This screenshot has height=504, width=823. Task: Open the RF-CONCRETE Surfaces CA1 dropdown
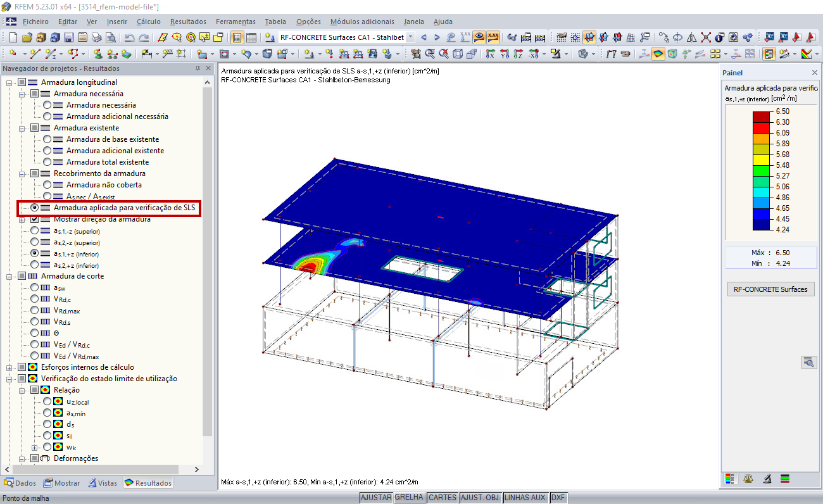410,37
